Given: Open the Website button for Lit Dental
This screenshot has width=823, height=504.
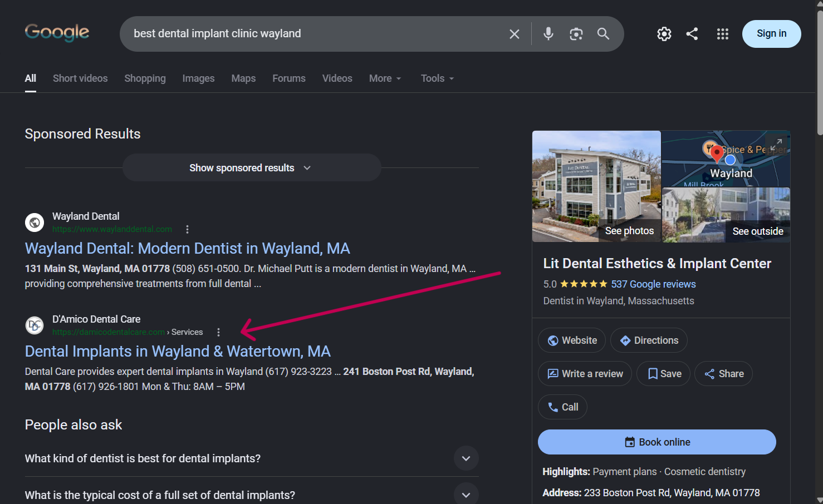Looking at the screenshot, I should click(x=572, y=340).
